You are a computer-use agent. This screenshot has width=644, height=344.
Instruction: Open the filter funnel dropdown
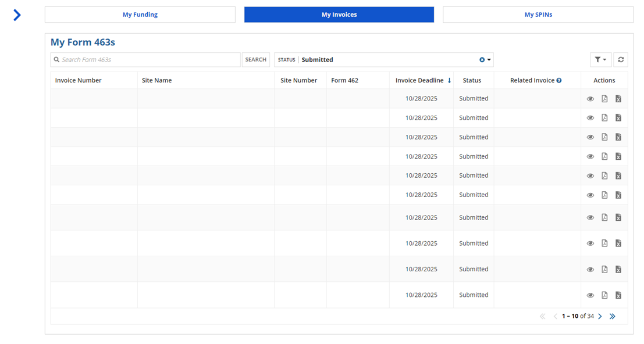[599, 59]
